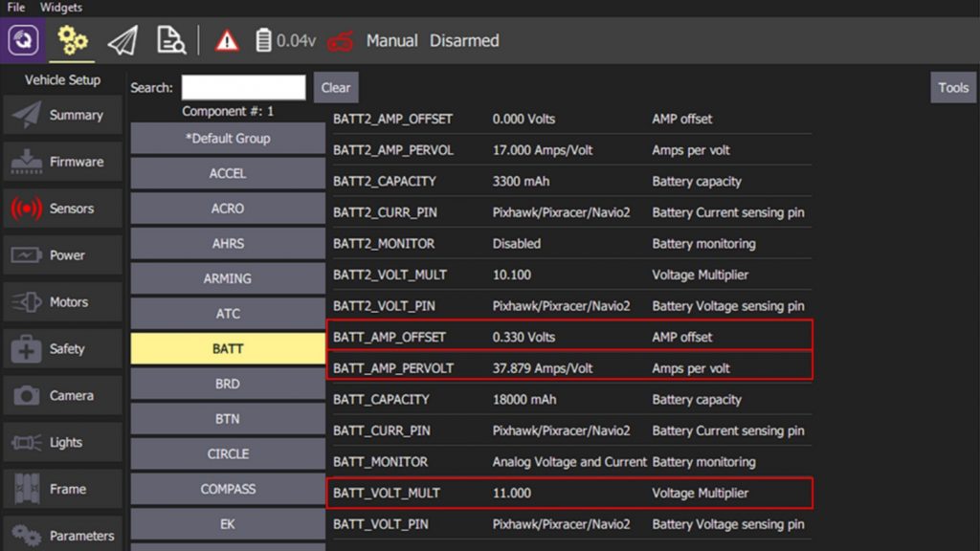
Task: Edit the BATT_CURR_PIN parameter
Action: (571, 430)
